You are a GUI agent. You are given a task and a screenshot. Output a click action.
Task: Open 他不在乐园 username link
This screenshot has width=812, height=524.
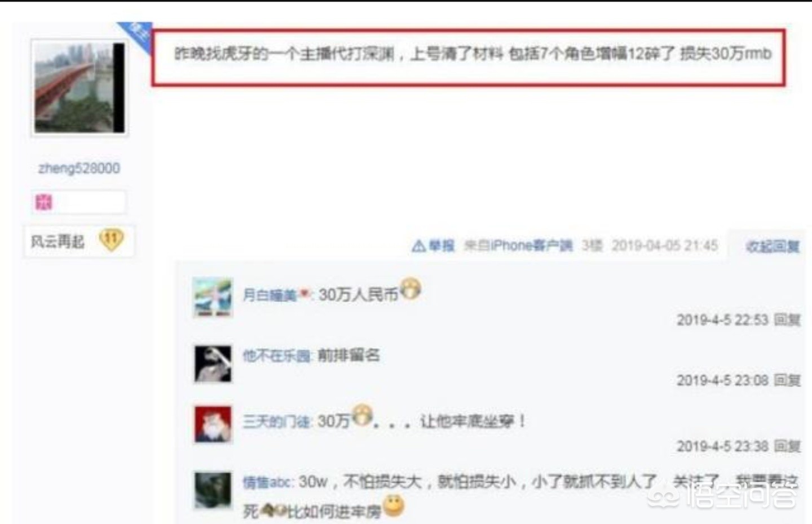coord(276,356)
